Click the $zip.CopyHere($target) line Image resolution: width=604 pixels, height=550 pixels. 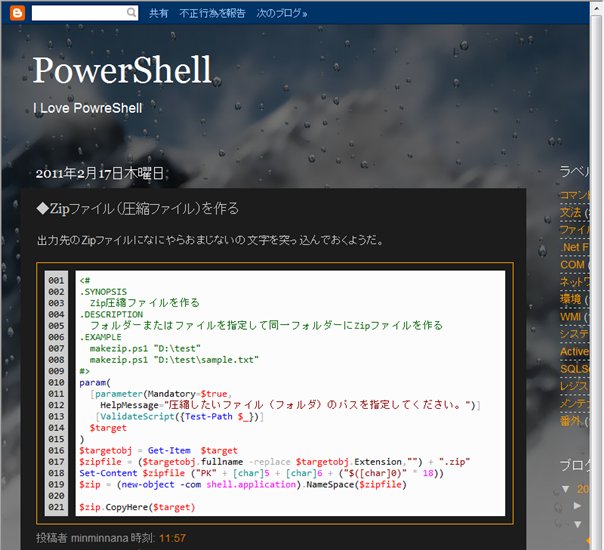click(137, 507)
